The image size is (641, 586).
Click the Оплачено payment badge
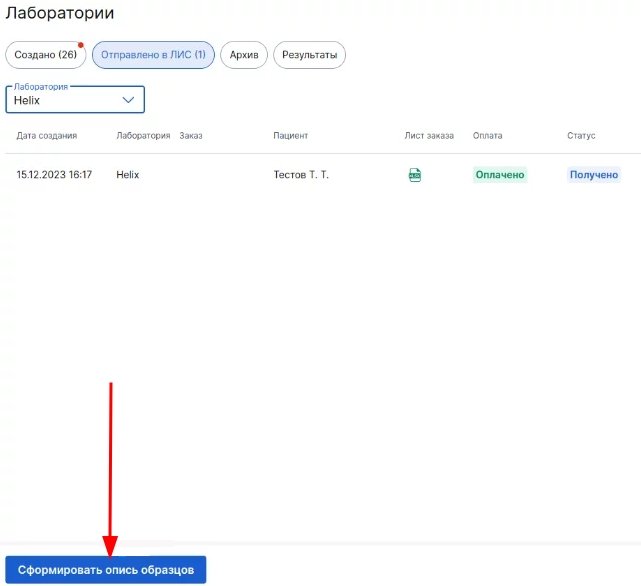500,175
